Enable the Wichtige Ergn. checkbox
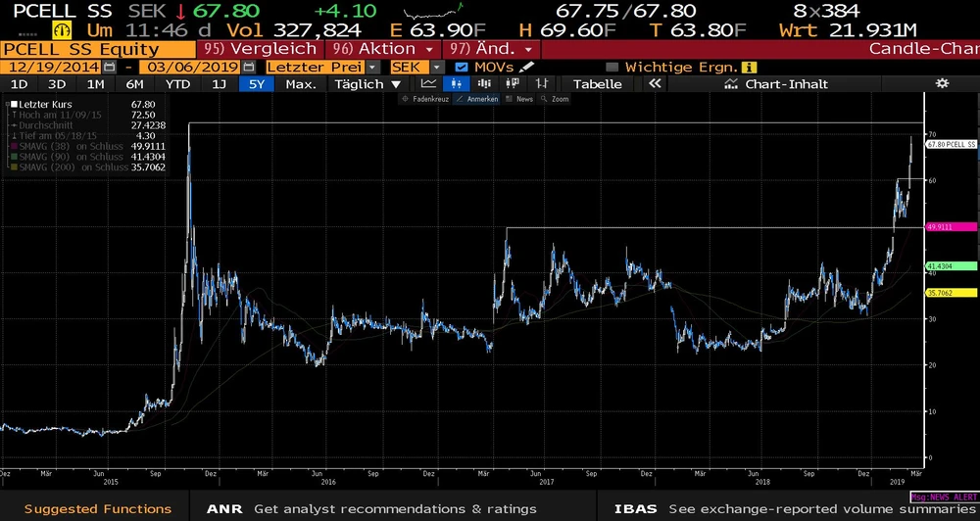This screenshot has width=980, height=521. point(612,67)
